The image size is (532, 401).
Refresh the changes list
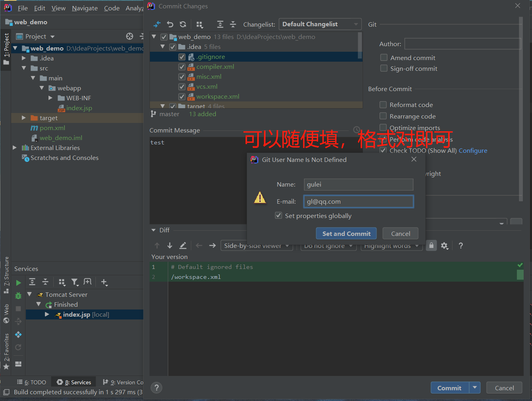(x=183, y=24)
